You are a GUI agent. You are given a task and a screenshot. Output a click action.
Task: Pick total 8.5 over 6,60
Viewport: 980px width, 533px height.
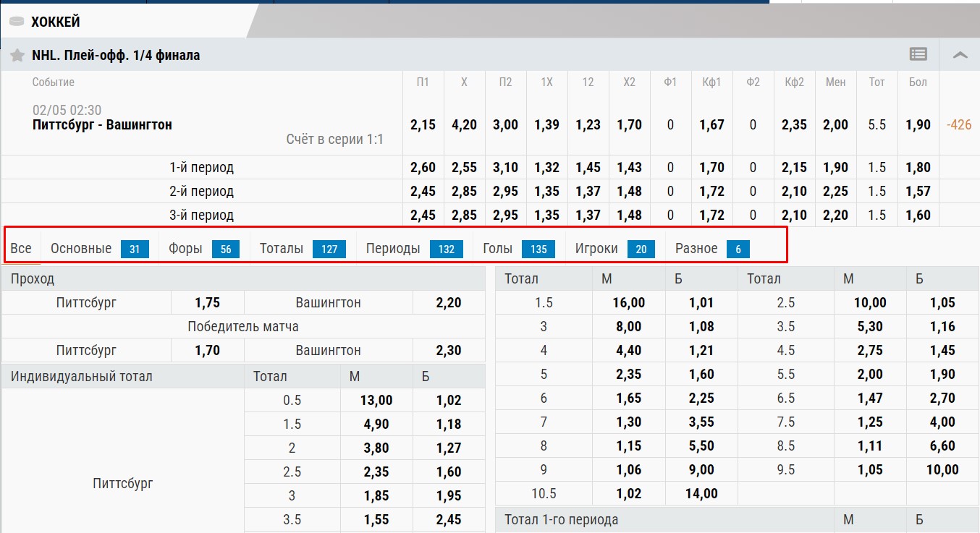point(943,445)
